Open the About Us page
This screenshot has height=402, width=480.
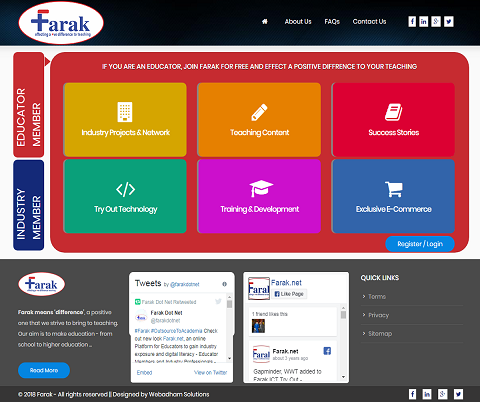click(298, 22)
